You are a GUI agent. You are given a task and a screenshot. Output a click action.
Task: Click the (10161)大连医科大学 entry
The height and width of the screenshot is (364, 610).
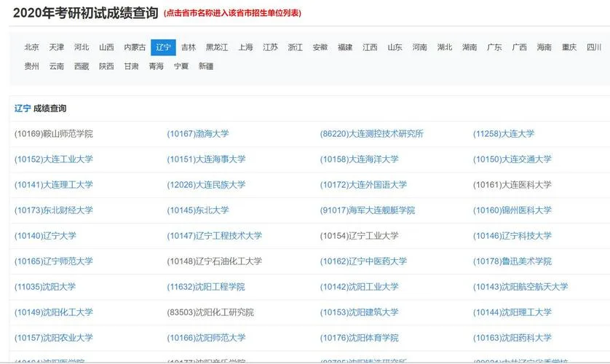(x=512, y=185)
